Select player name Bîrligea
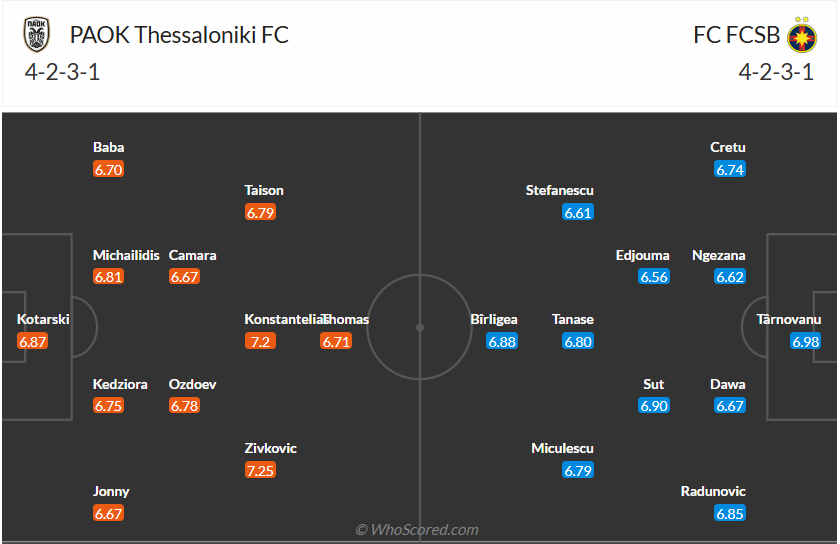 tap(494, 320)
